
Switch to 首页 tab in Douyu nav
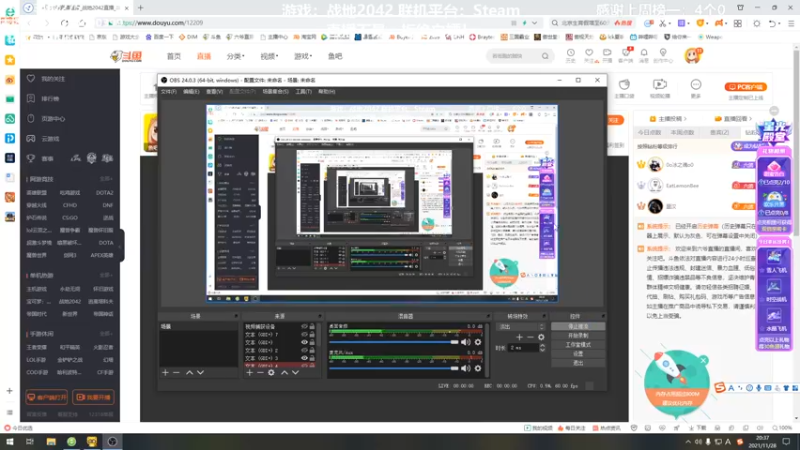coord(174,56)
